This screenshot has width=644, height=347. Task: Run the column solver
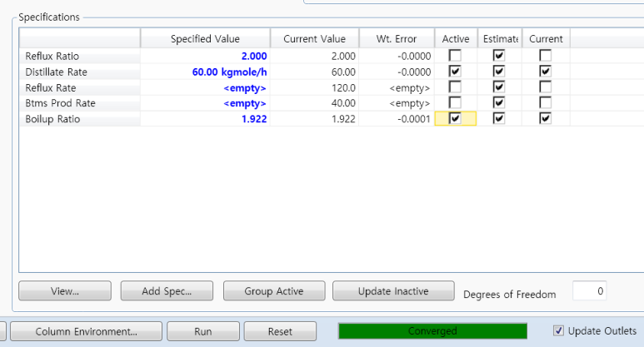pyautogui.click(x=203, y=331)
